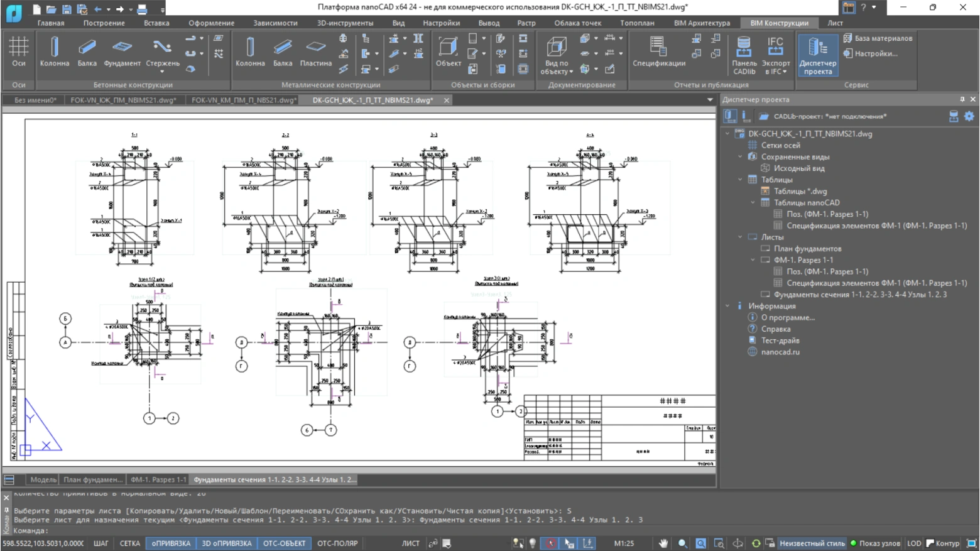Click the Оси grid tool icon
Image resolution: width=980 pixels, height=551 pixels.
pos(18,51)
